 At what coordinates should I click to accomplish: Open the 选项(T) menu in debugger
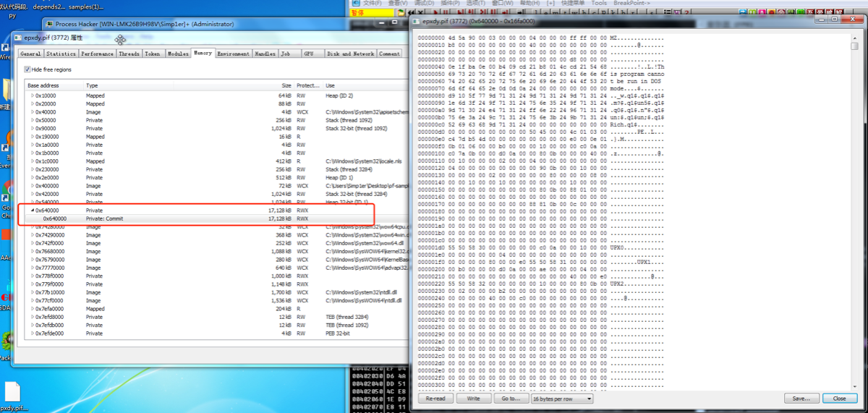pos(475,3)
